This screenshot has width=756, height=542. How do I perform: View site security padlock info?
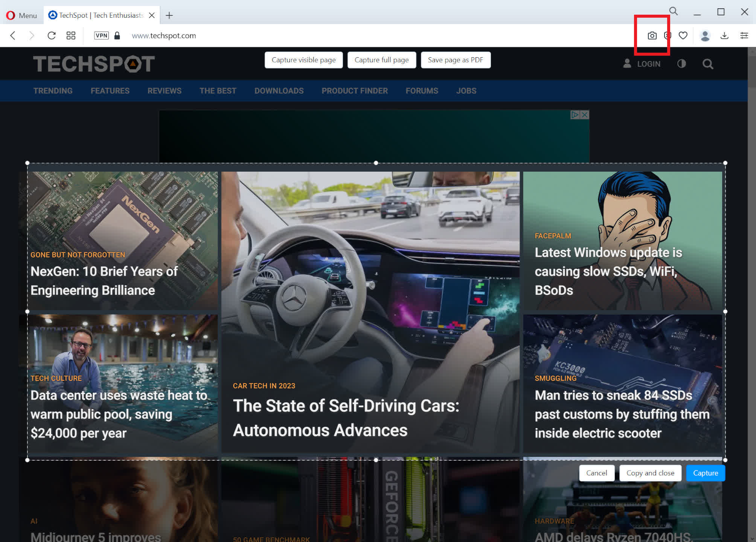click(117, 35)
